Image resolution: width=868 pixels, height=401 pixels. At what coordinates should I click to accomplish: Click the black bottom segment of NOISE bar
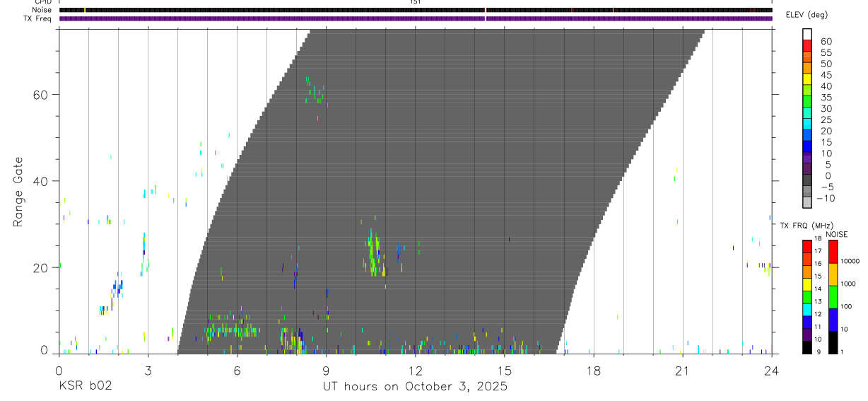[833, 342]
